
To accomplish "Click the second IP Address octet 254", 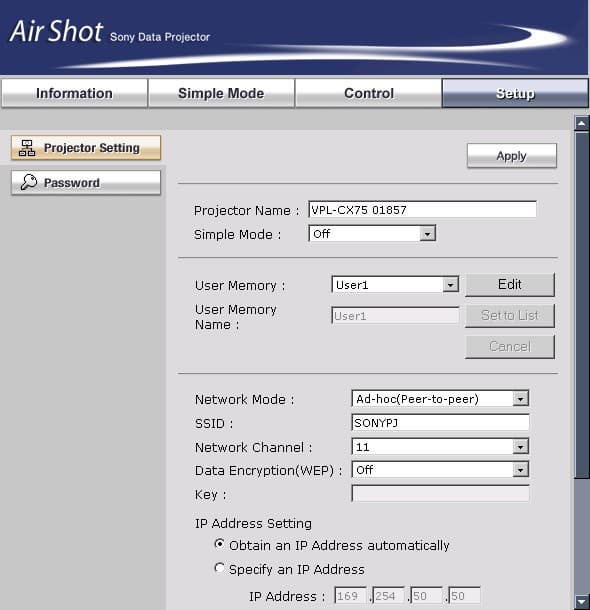I will tap(388, 596).
